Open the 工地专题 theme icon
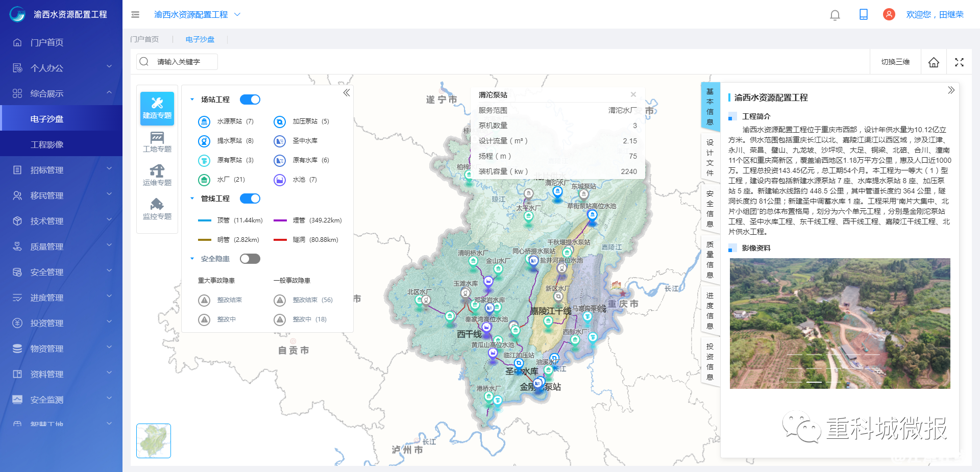This screenshot has height=472, width=980. click(157, 142)
